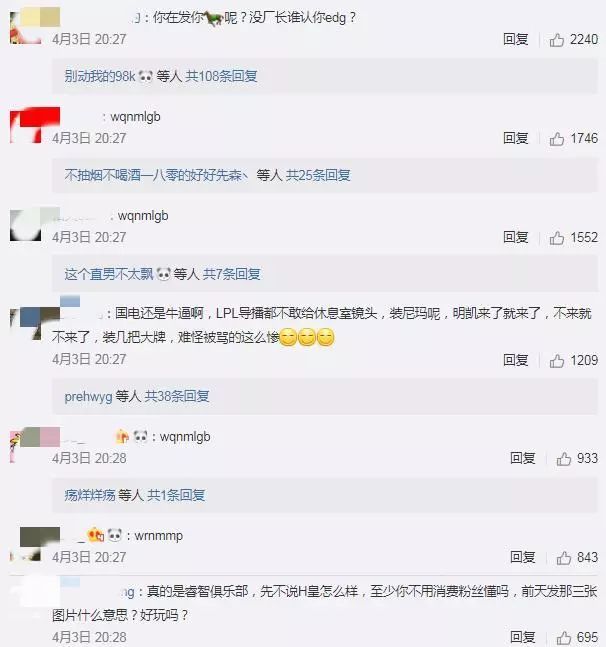The width and height of the screenshot is (606, 647).
Task: Open avatar of the first commenter
Action: pyautogui.click(x=26, y=27)
